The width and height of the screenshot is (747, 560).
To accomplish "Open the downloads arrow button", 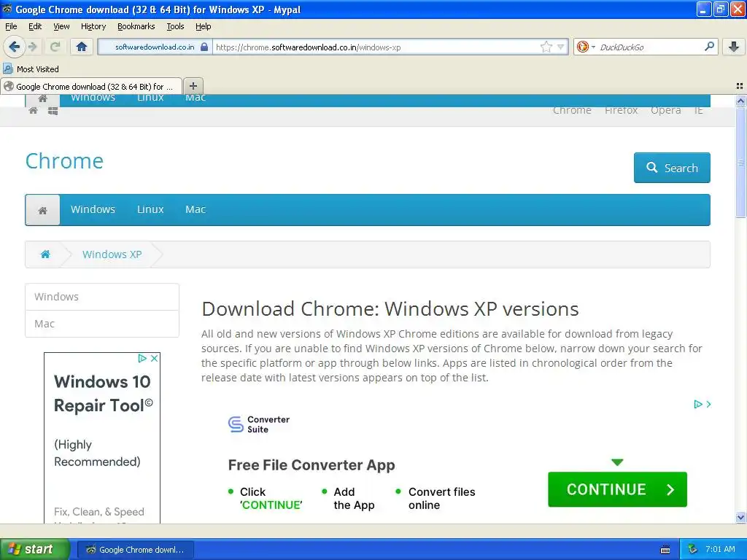I will (x=734, y=47).
